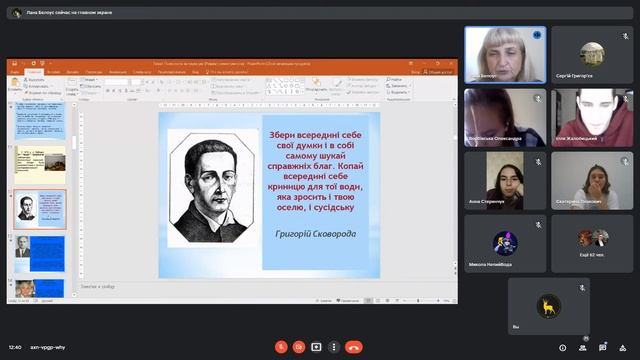Click Cut (Вырезать) in clipboard group
Viewport: 640px width, 360px height.
pos(35,80)
